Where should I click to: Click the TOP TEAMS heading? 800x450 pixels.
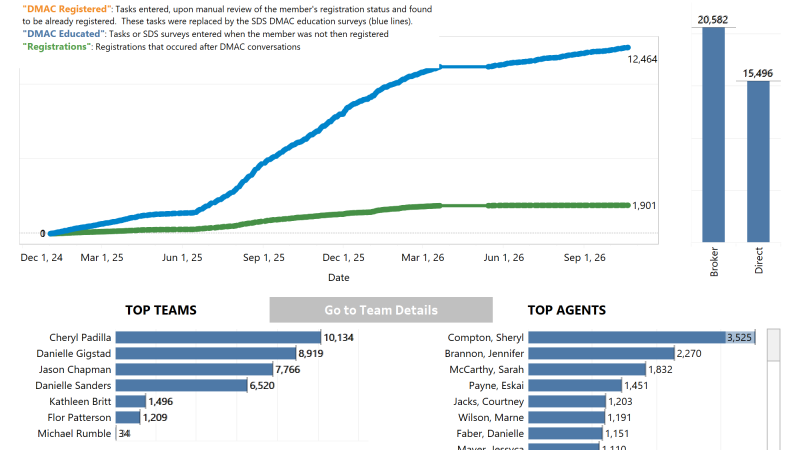[x=161, y=310]
